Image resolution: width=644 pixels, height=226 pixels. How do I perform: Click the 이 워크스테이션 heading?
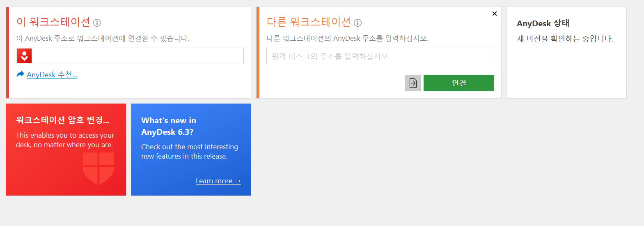coord(53,22)
